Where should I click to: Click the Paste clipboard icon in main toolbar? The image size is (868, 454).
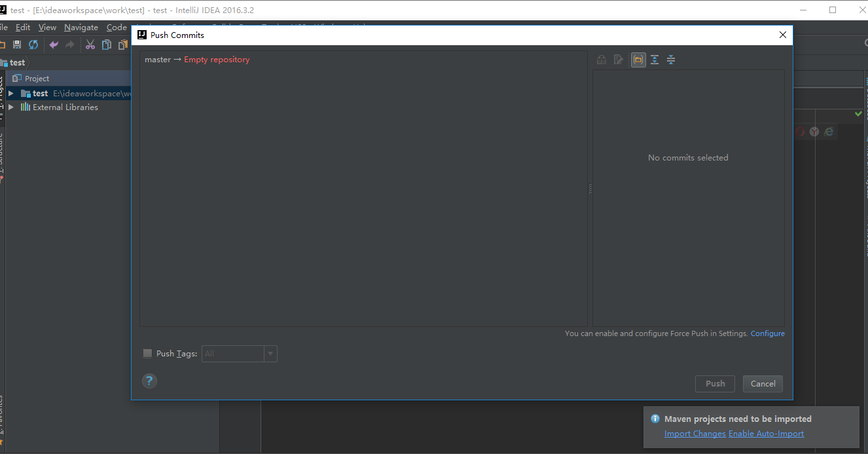pyautogui.click(x=122, y=45)
